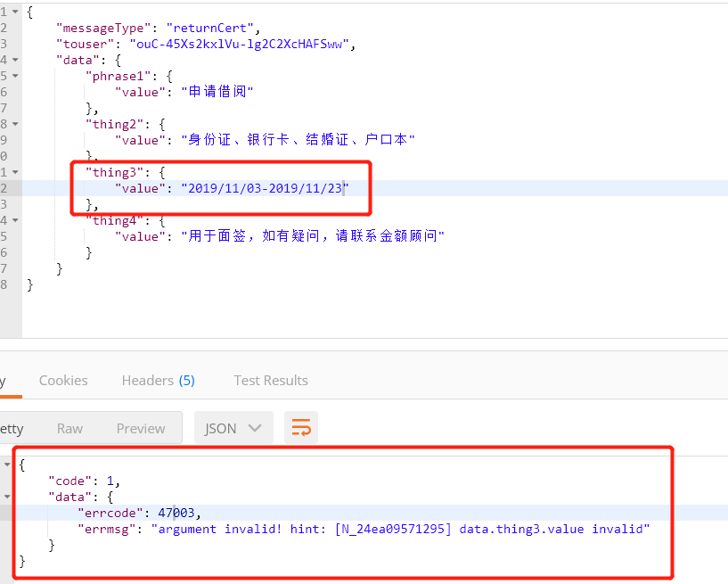Click the thing2 value "身份证、银行卡、结婚证、户口本"
Image resolution: width=728 pixels, height=584 pixels.
[x=299, y=139]
